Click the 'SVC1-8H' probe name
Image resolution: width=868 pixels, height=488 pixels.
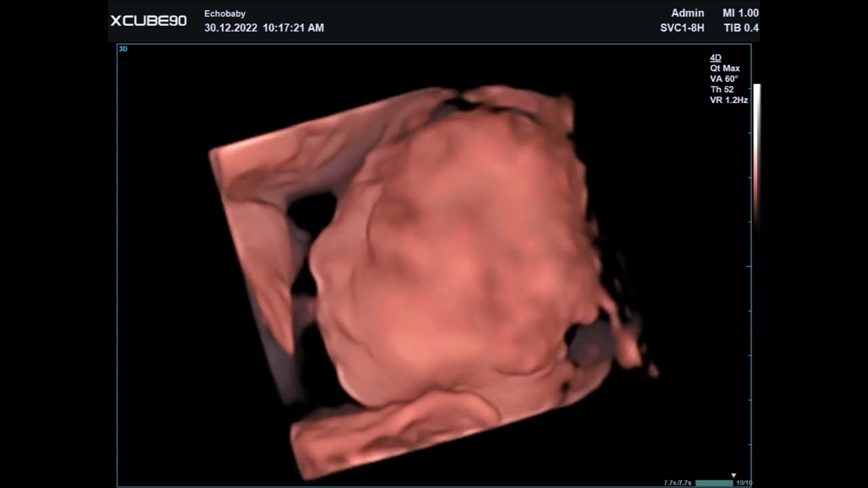pos(682,28)
